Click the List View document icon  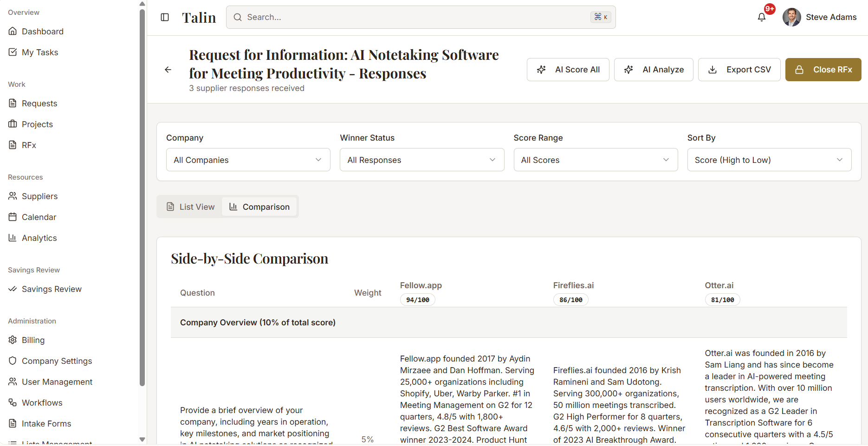tap(170, 207)
